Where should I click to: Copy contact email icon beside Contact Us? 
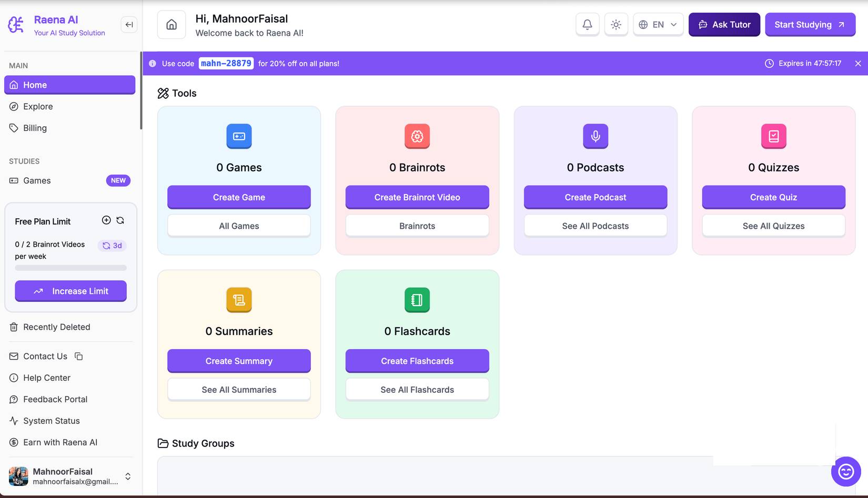[x=79, y=357]
